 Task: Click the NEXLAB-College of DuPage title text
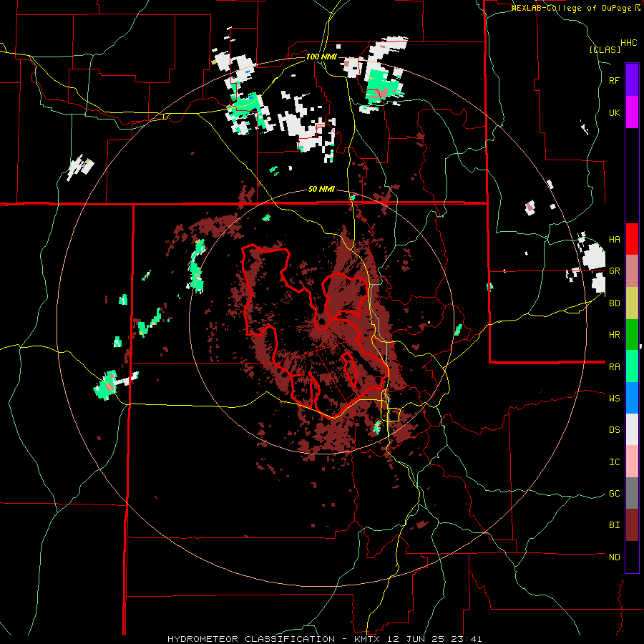click(x=571, y=8)
